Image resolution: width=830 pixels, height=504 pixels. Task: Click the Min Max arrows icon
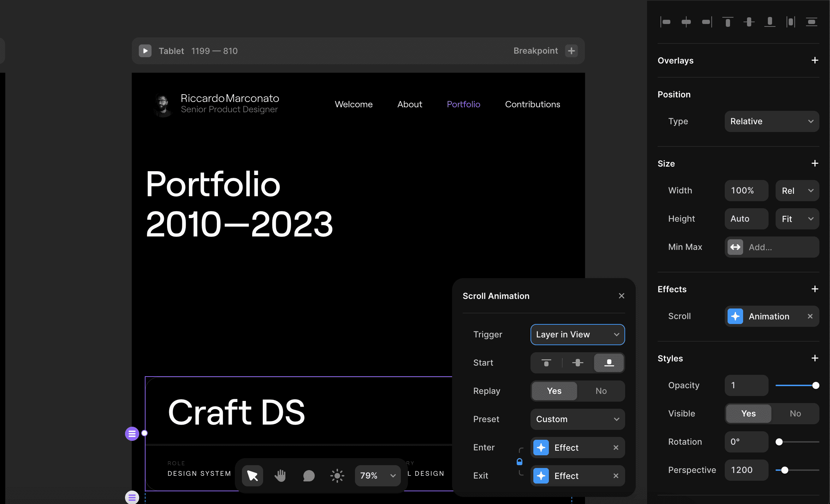tap(735, 247)
